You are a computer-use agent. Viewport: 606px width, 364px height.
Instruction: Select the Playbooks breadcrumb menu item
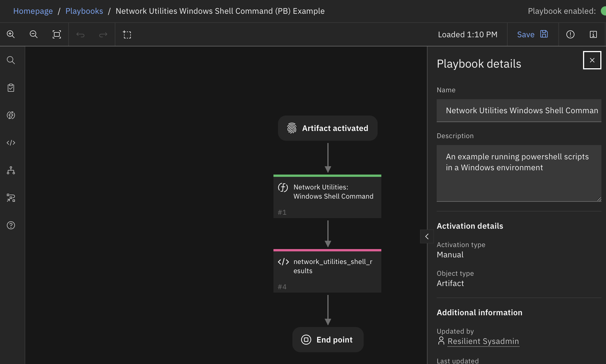tap(84, 11)
